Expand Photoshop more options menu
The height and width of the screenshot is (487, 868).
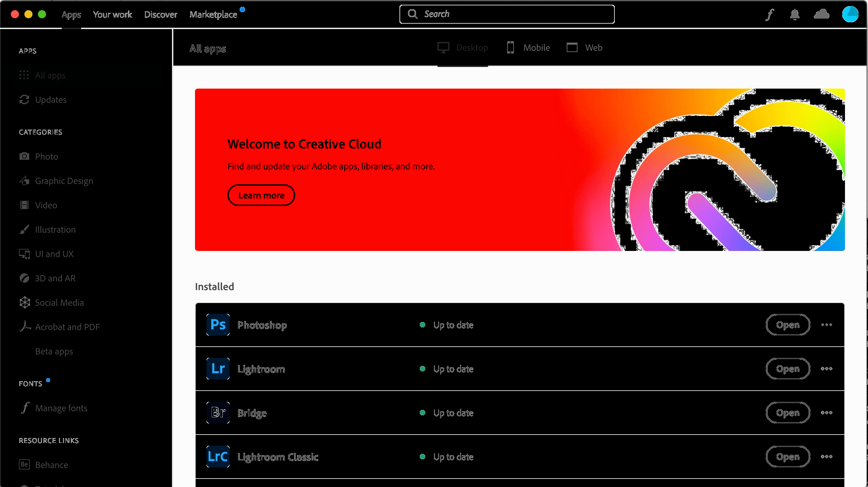(826, 325)
